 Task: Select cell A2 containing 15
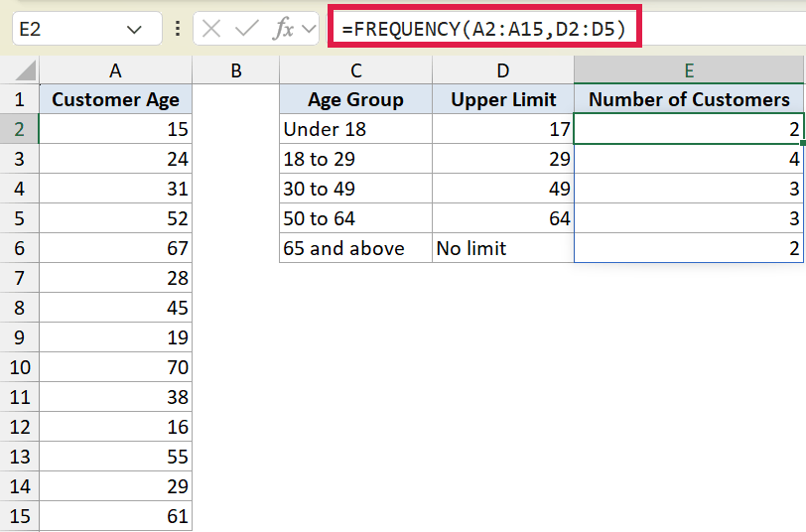click(116, 129)
